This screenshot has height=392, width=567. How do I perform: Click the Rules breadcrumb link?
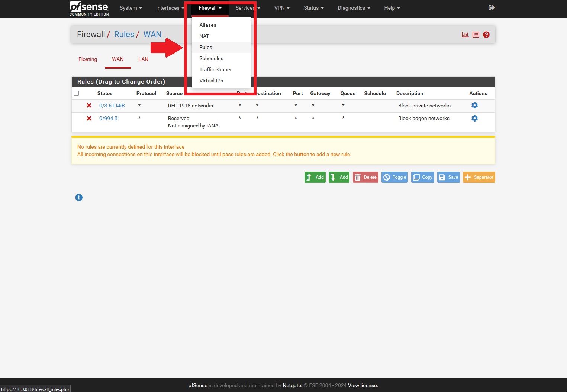click(x=124, y=34)
